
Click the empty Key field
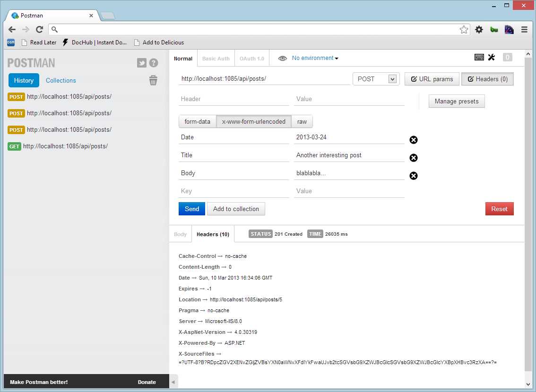click(234, 191)
